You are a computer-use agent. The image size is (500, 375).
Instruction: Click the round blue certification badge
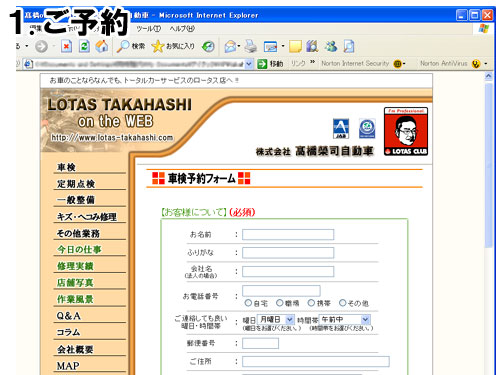point(367,128)
